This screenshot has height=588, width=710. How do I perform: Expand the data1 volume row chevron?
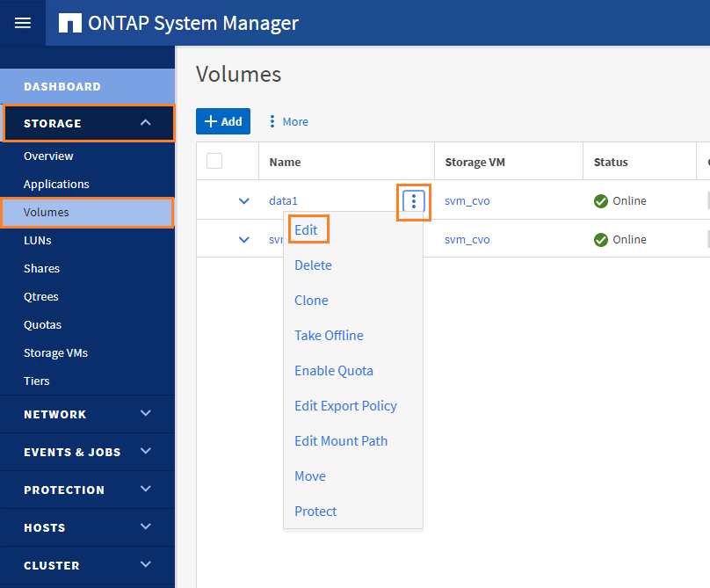point(244,201)
